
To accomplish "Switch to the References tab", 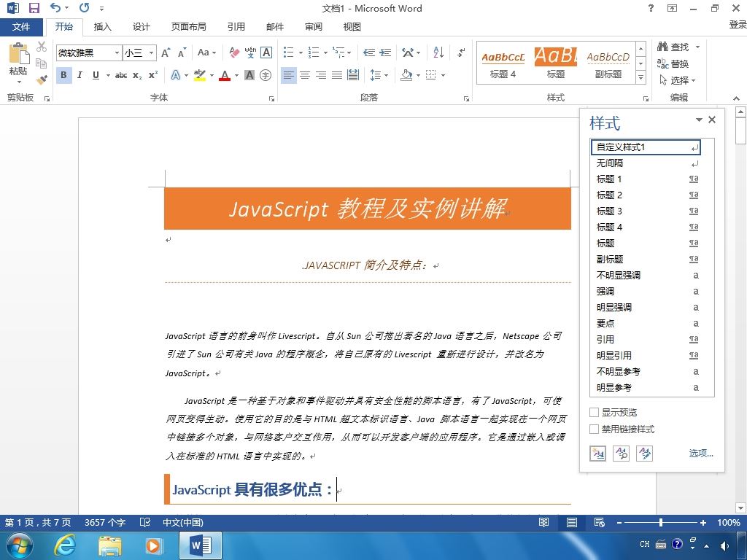I will point(236,27).
